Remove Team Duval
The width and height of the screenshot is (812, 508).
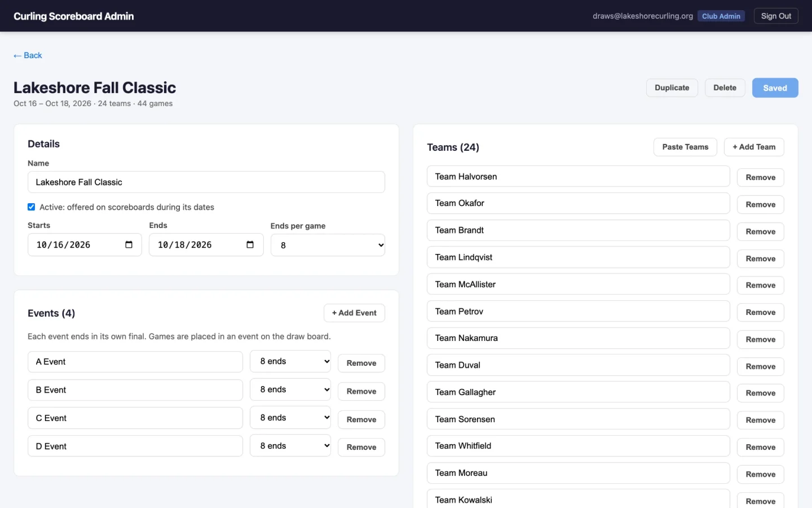click(x=761, y=366)
